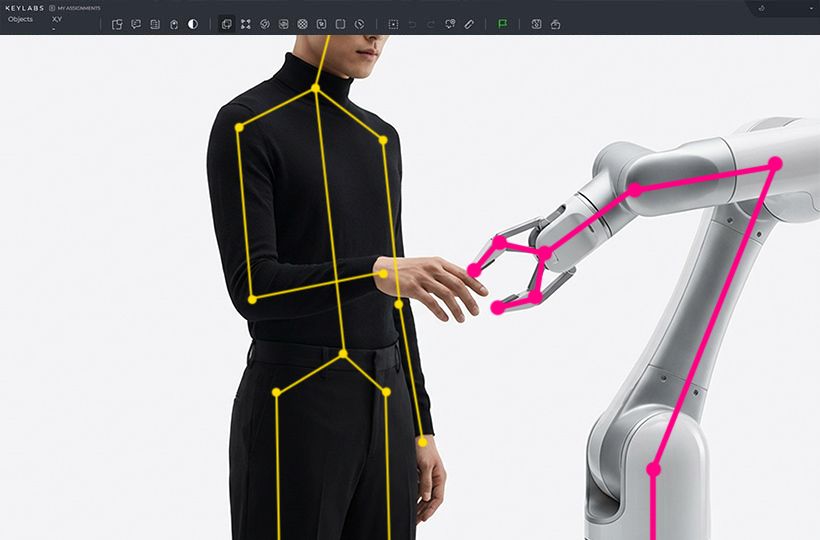Click the green flag icon

(x=503, y=24)
